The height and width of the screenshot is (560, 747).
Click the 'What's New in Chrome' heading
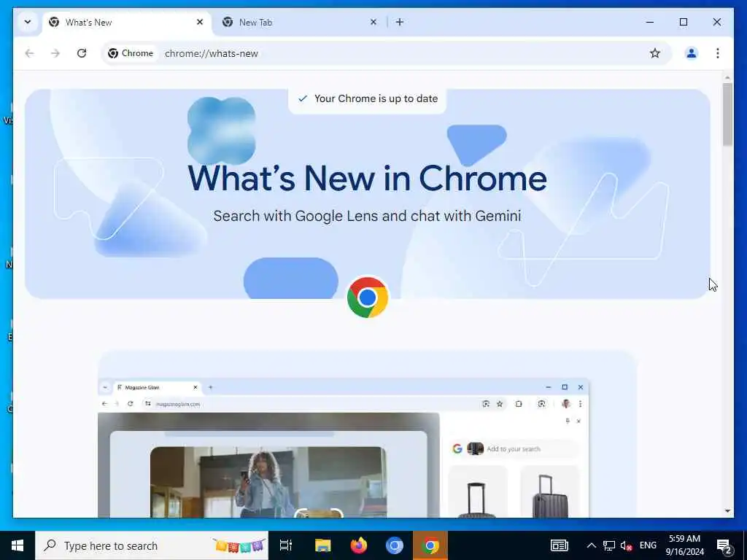pyautogui.click(x=368, y=178)
